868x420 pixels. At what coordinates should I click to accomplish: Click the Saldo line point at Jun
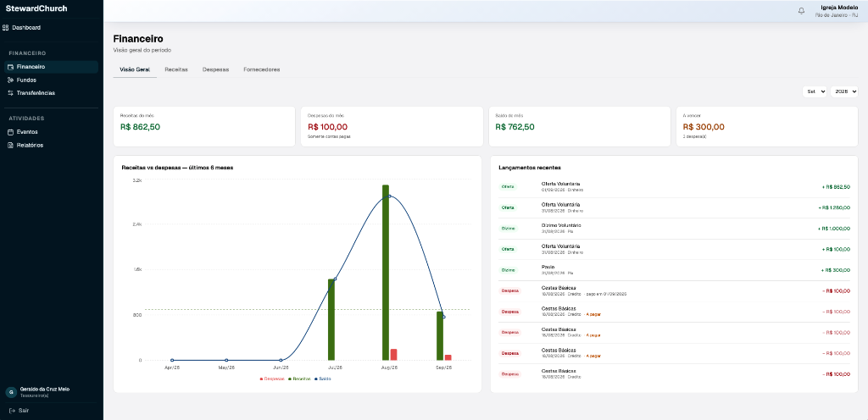click(x=281, y=361)
